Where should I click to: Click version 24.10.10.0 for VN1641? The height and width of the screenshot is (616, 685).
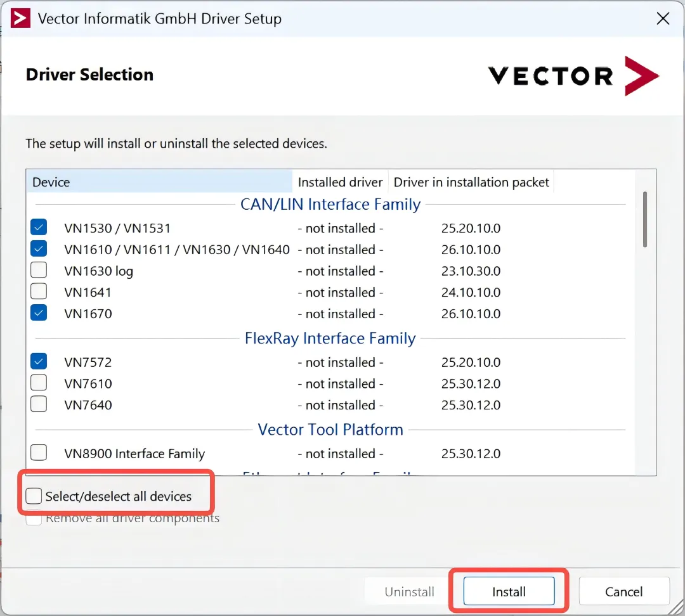pyautogui.click(x=471, y=293)
